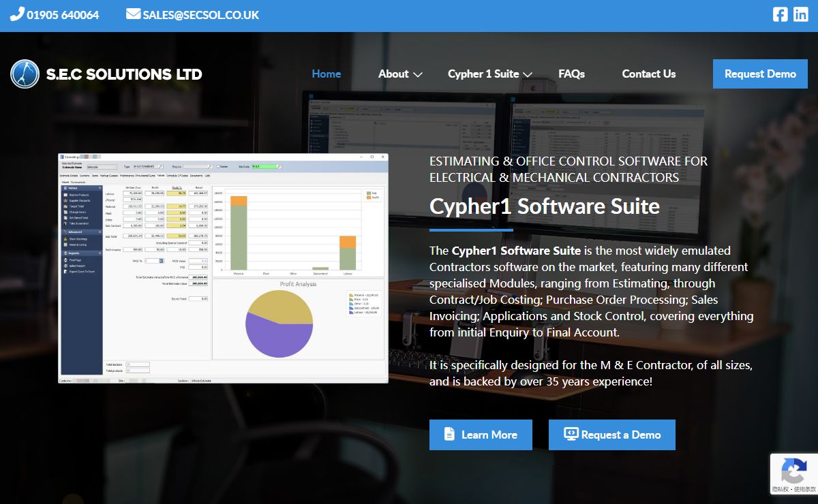The width and height of the screenshot is (818, 504).
Task: Click the Request Demo header button
Action: (760, 74)
